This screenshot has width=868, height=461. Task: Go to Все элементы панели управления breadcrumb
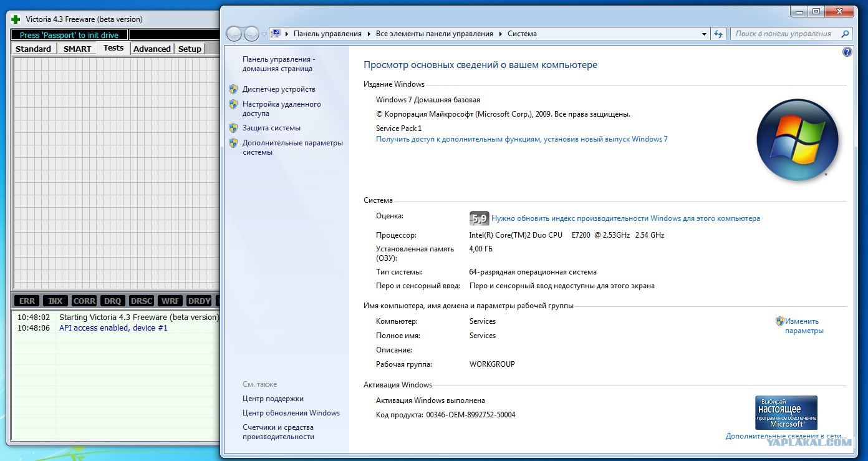point(435,34)
